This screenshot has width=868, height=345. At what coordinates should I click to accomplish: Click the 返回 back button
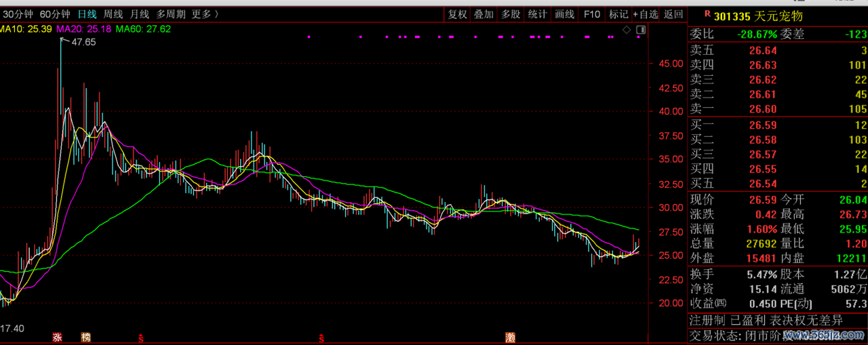point(673,14)
